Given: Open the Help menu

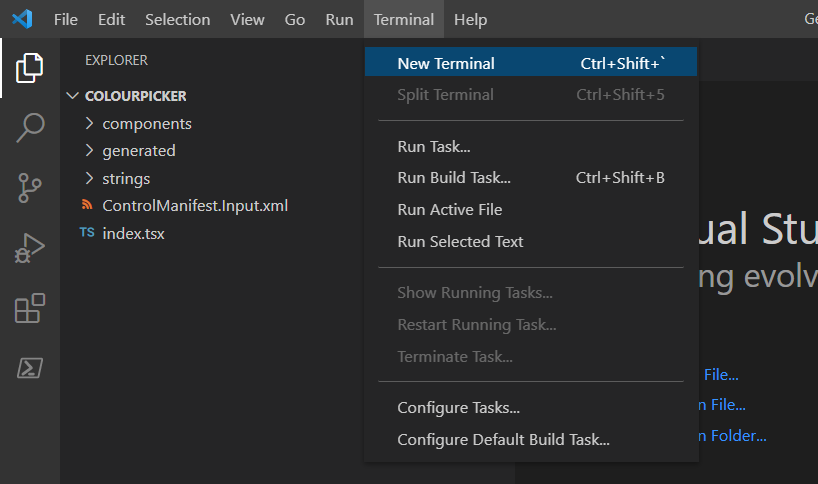Looking at the screenshot, I should [470, 20].
